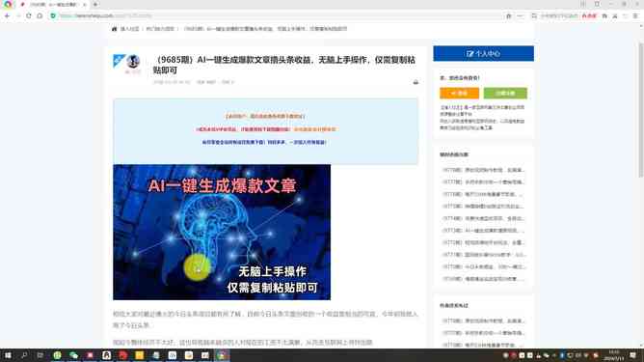Open WeChat from the taskbar
This screenshot has width=644, height=362.
(73, 355)
